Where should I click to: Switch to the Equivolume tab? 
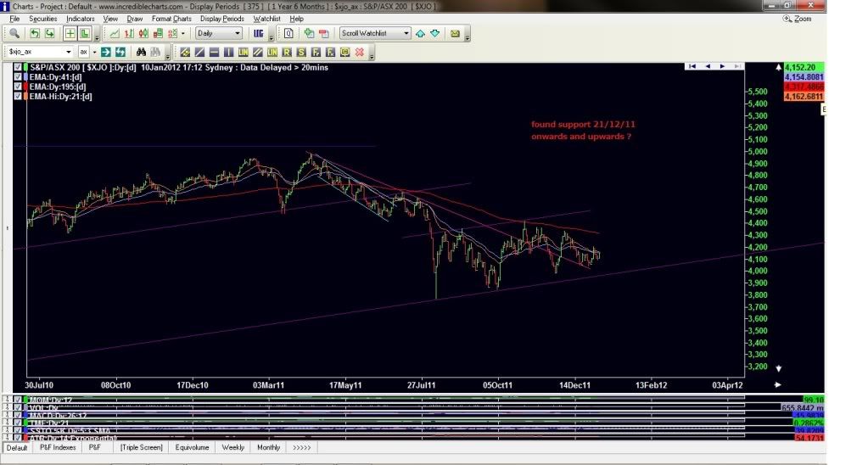pyautogui.click(x=192, y=447)
